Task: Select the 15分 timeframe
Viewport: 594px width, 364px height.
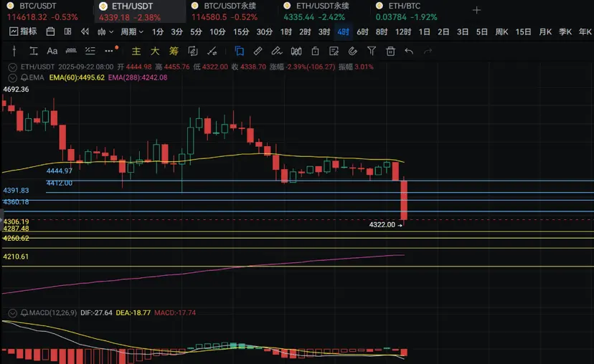Action: [x=241, y=32]
